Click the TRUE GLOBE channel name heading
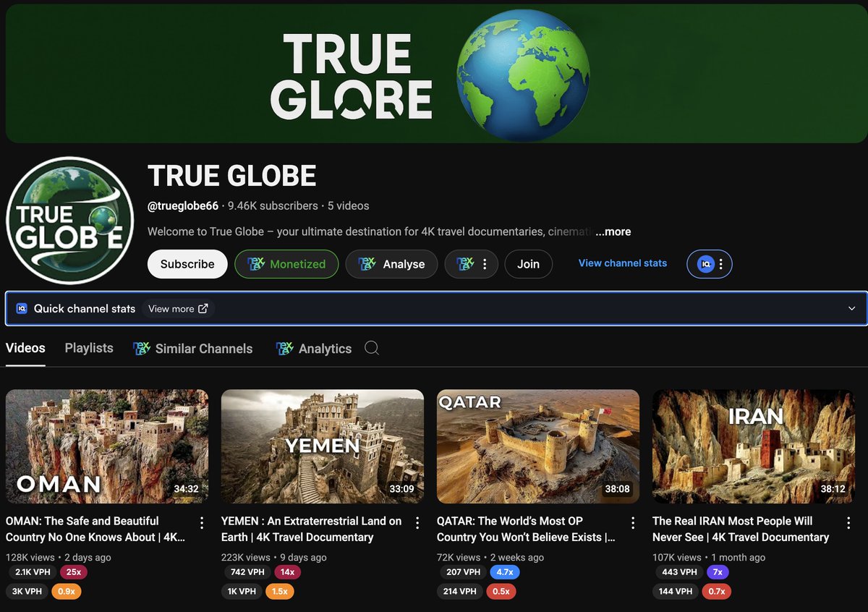Screen dimensions: 868x612 pyautogui.click(x=231, y=176)
